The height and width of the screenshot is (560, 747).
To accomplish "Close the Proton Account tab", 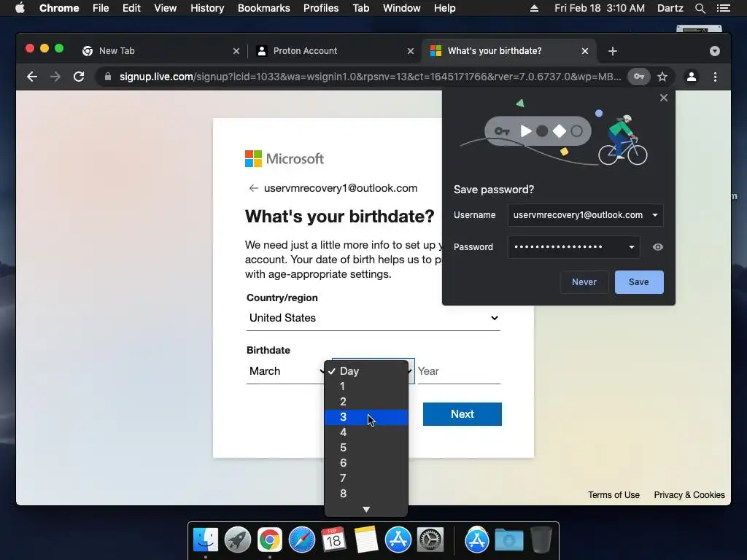I will (411, 51).
